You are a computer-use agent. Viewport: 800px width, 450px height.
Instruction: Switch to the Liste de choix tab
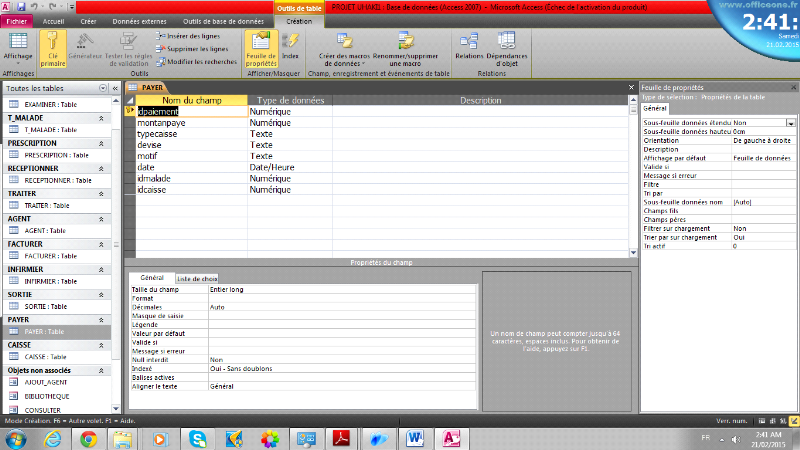197,278
